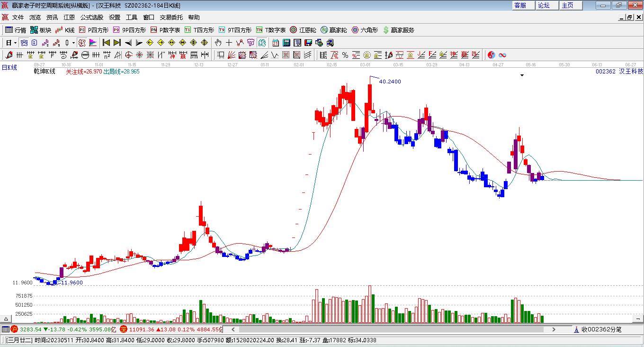644x347 pixels.
Task: Click the red floppy disk save icon
Action: (308, 43)
